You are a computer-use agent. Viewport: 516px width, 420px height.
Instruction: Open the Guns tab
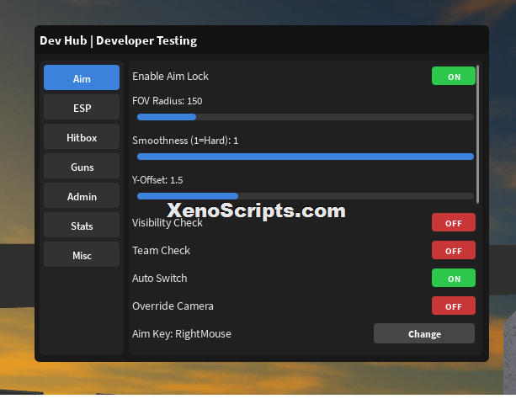[x=82, y=166]
